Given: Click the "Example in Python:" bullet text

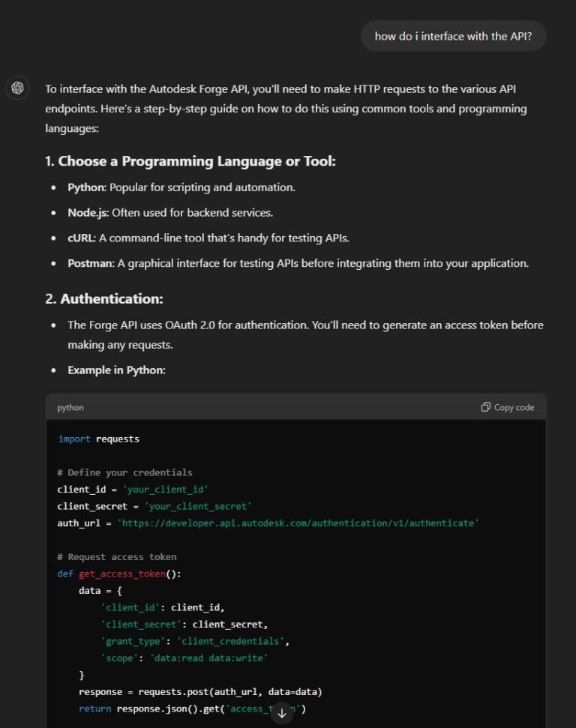Looking at the screenshot, I should coord(116,370).
